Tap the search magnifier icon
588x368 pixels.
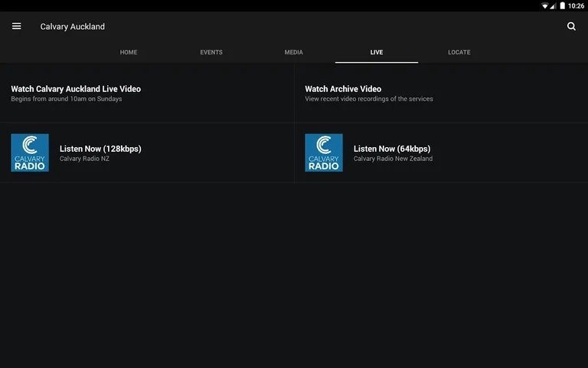(571, 26)
